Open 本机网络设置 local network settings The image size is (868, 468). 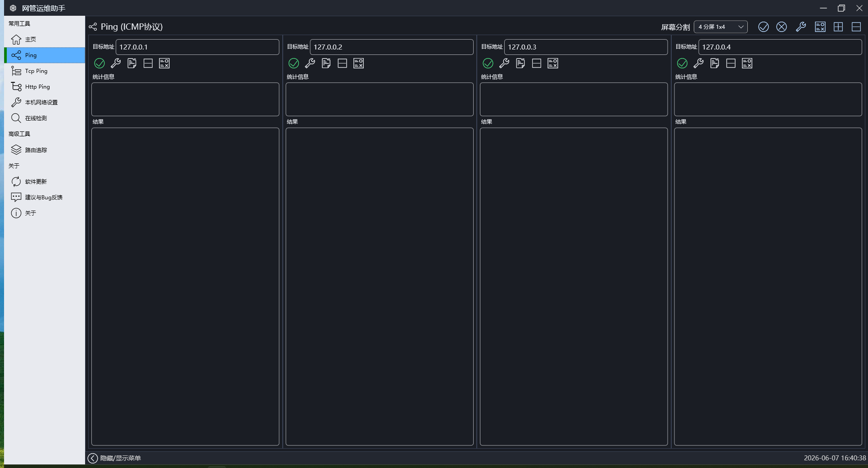(x=45, y=103)
